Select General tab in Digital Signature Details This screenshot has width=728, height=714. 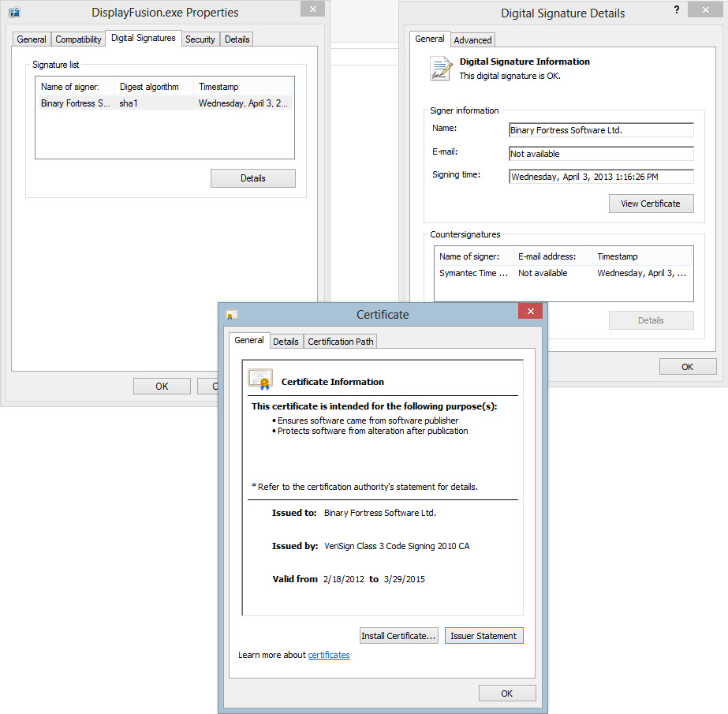(429, 39)
